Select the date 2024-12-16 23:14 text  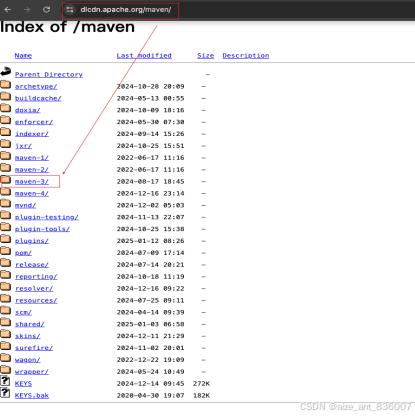(150, 194)
